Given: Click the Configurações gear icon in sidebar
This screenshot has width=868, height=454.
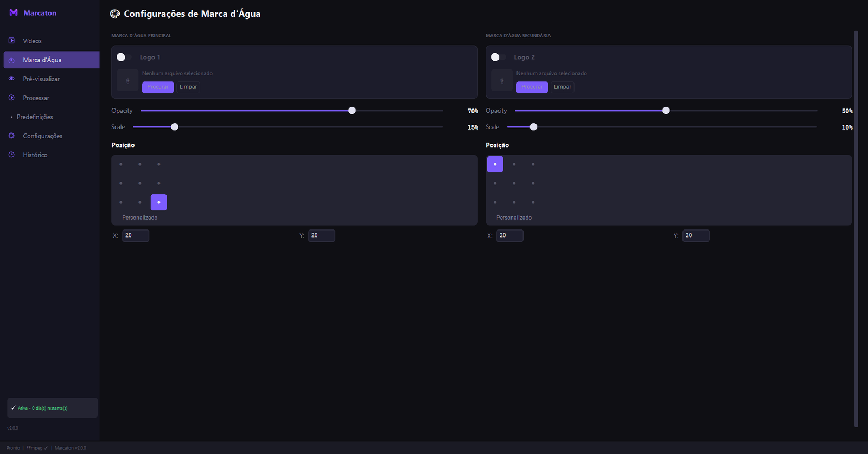Looking at the screenshot, I should coord(11,136).
